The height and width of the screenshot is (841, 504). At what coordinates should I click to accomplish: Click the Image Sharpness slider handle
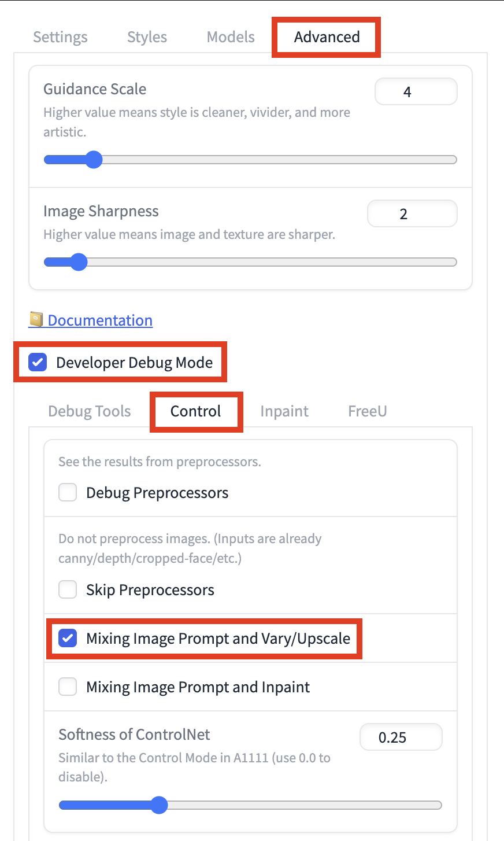click(x=78, y=262)
